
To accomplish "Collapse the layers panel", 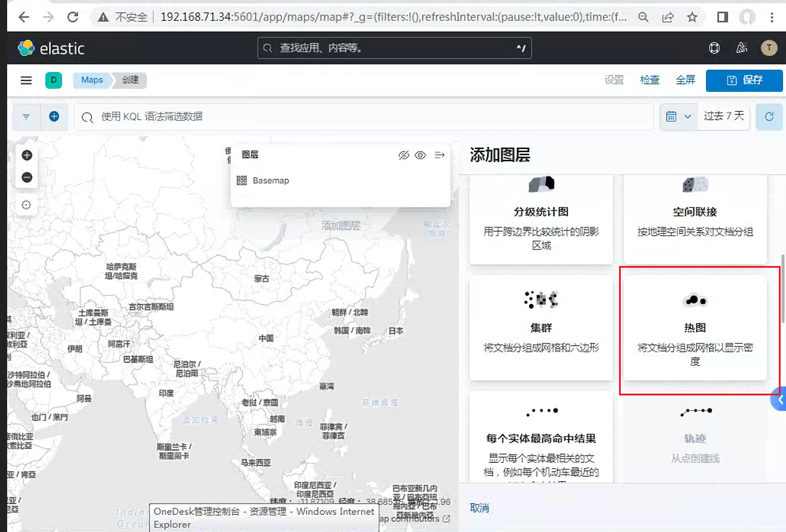I will click(440, 155).
